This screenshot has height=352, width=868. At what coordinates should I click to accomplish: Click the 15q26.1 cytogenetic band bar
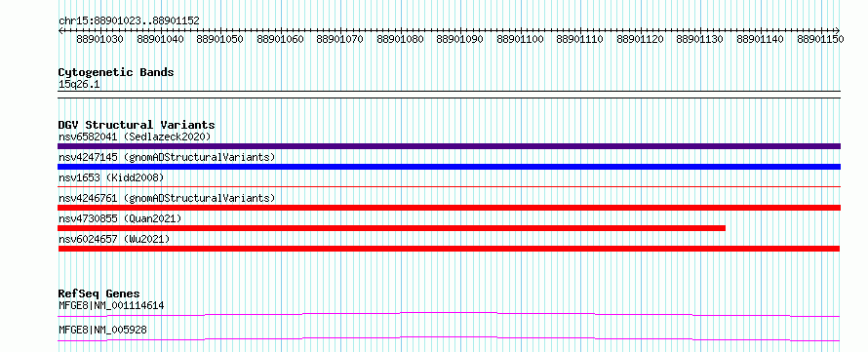pyautogui.click(x=449, y=95)
